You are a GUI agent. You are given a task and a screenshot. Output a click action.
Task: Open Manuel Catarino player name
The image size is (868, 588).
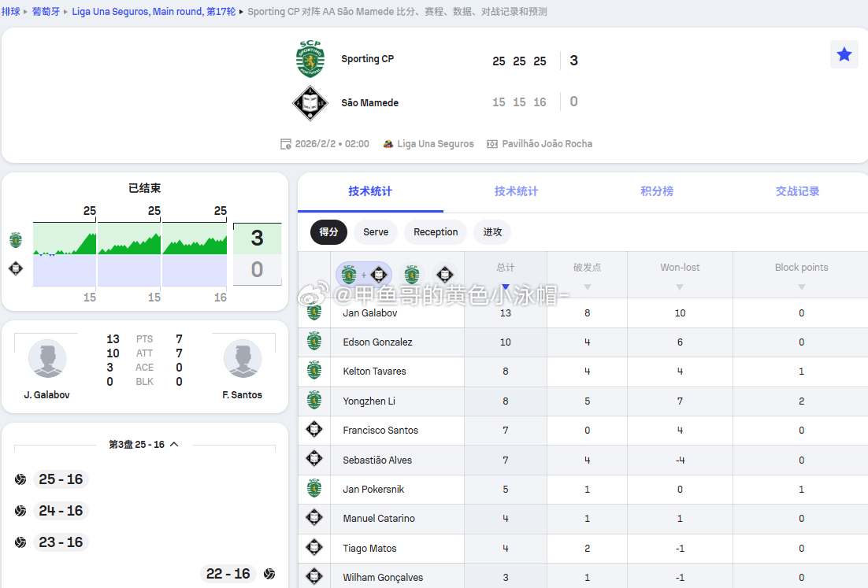point(379,518)
